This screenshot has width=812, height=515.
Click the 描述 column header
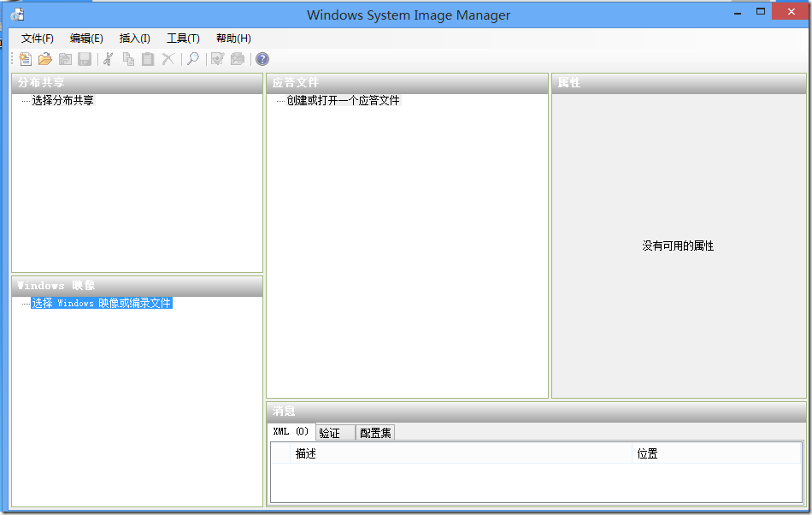[x=461, y=454]
